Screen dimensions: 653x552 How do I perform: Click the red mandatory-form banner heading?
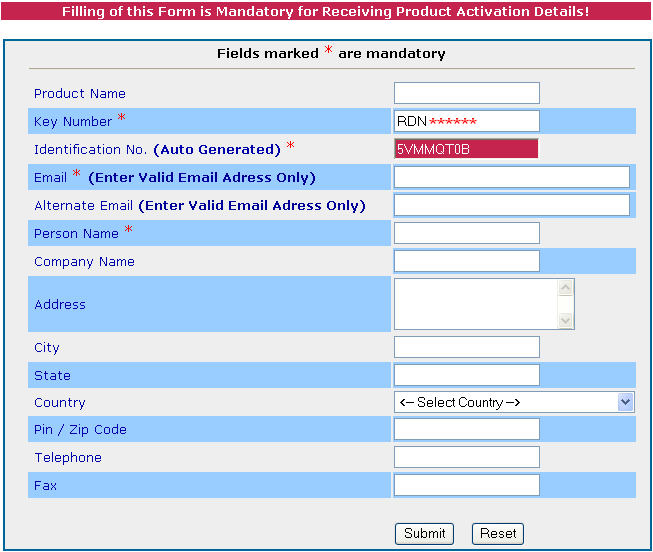click(x=326, y=12)
